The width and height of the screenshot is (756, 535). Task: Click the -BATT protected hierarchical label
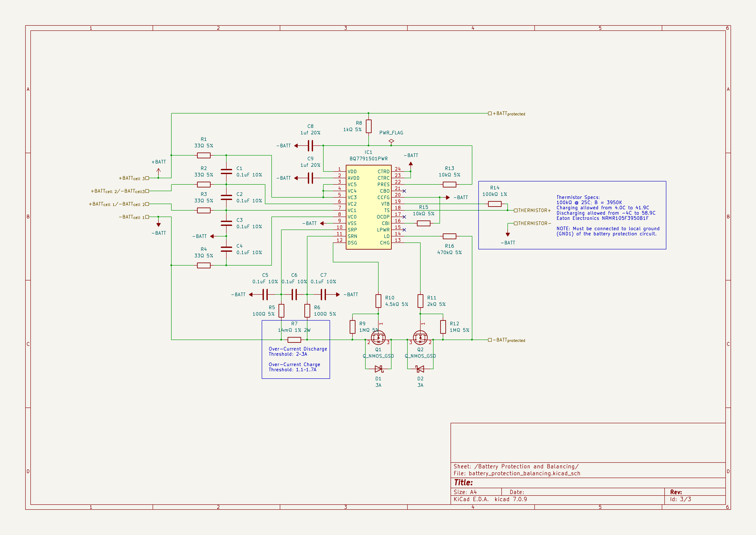[507, 340]
